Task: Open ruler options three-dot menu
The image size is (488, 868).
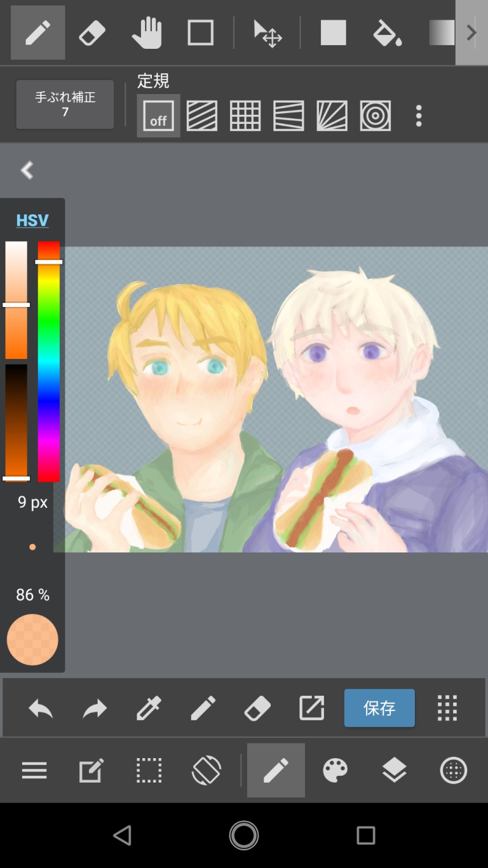Action: [418, 115]
